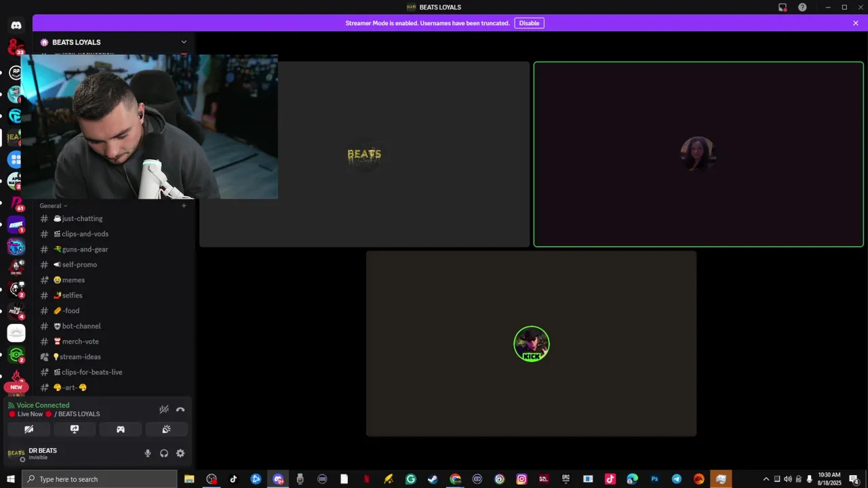
Task: Open Netflix from the taskbar
Action: (x=366, y=479)
